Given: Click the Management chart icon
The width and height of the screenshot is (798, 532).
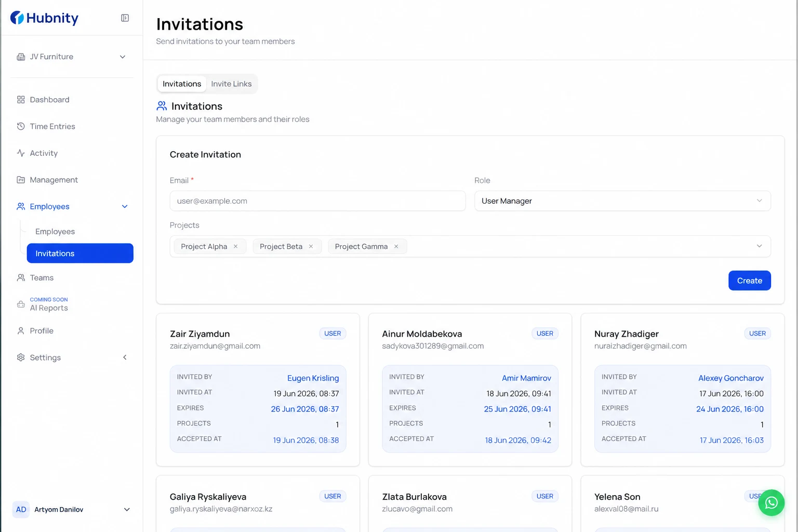Looking at the screenshot, I should pyautogui.click(x=21, y=180).
